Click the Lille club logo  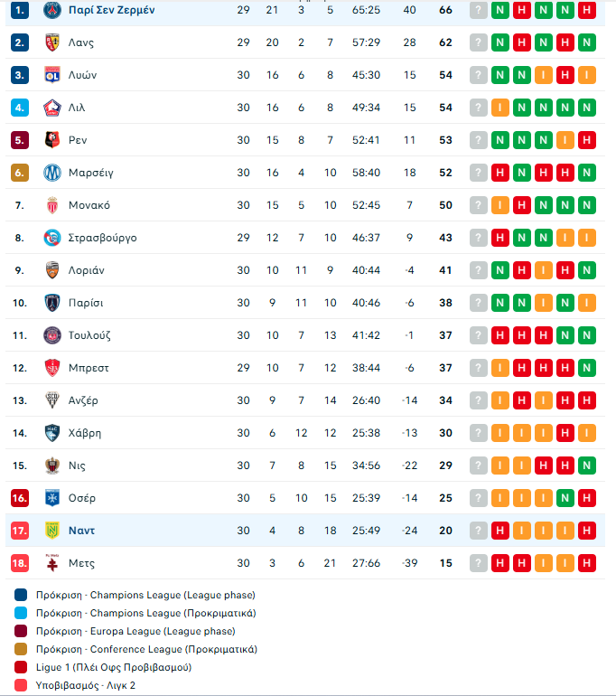tap(51, 108)
